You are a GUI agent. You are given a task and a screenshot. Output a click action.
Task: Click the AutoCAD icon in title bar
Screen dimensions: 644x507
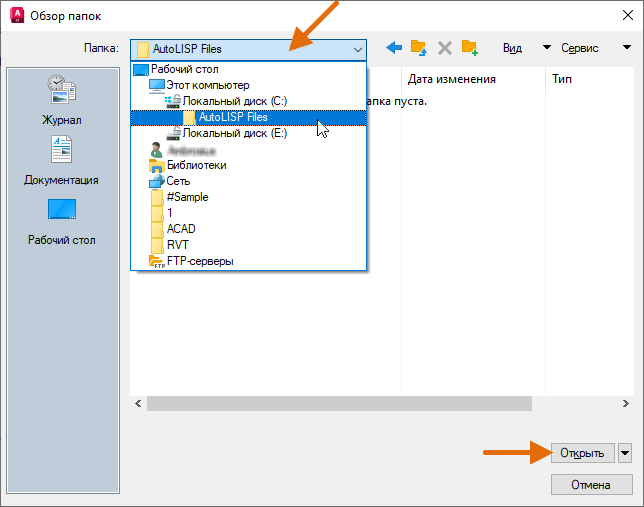17,15
